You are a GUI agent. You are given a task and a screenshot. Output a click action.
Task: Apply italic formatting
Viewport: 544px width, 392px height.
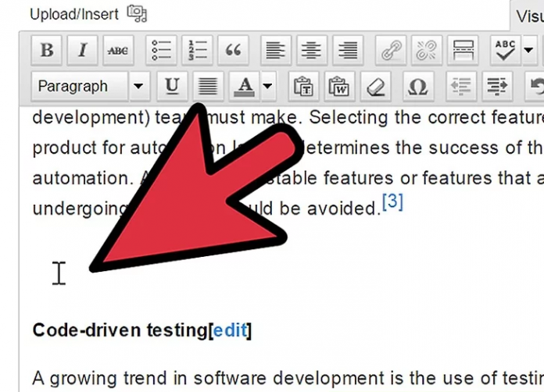tap(82, 51)
